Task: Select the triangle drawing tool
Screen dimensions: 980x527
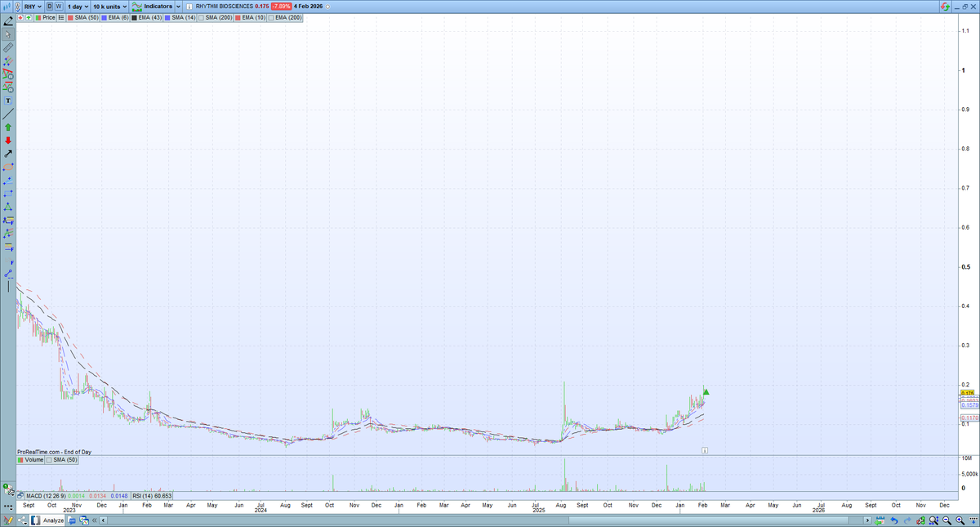Action: [8, 207]
